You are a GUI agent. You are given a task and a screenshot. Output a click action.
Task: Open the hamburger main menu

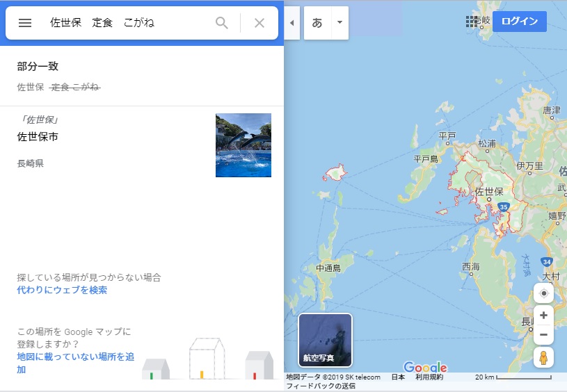click(x=25, y=23)
